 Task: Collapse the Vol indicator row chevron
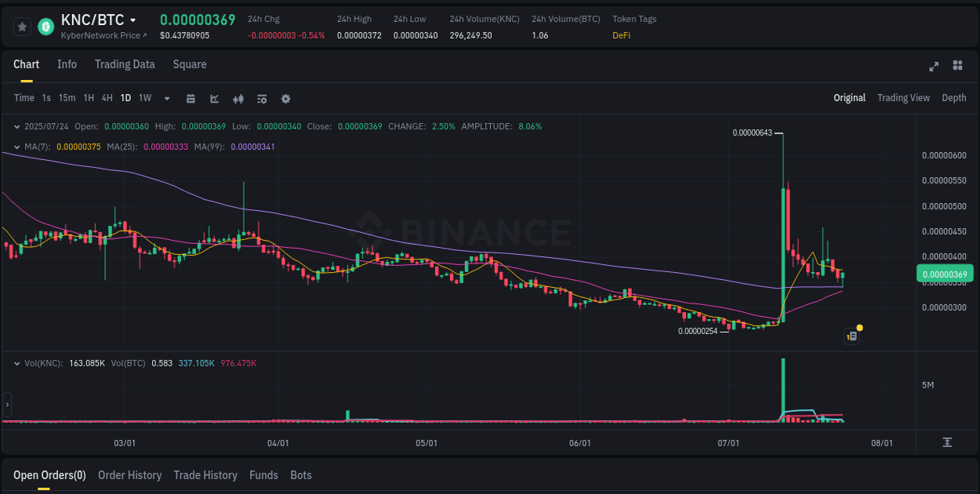[17, 362]
